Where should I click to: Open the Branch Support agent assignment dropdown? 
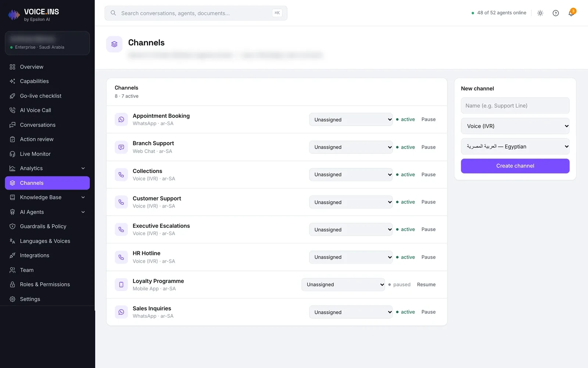[351, 147]
